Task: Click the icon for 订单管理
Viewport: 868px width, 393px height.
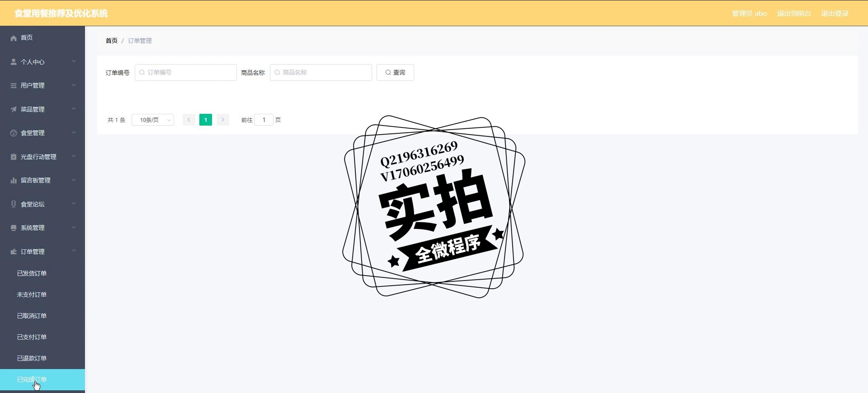Action: [x=14, y=252]
